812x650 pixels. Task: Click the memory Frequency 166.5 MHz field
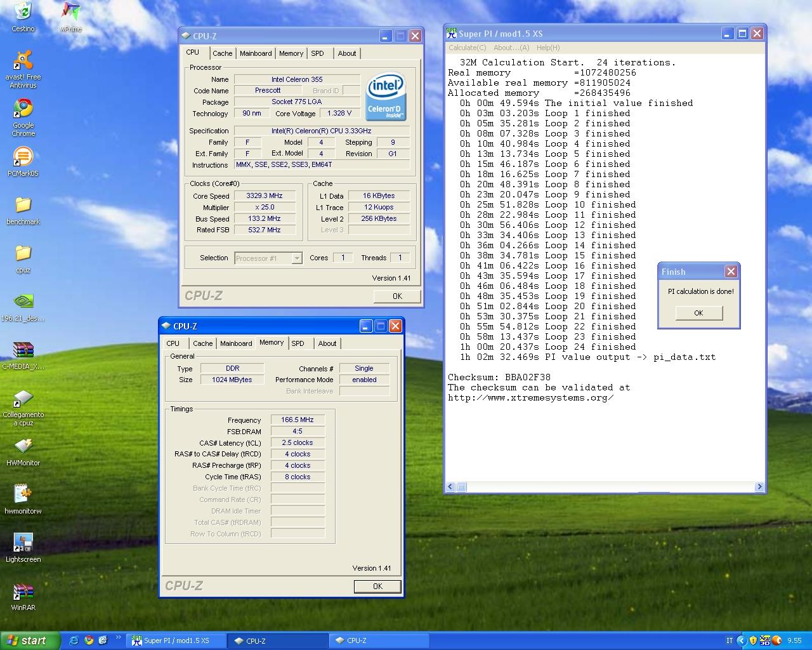[x=298, y=420]
